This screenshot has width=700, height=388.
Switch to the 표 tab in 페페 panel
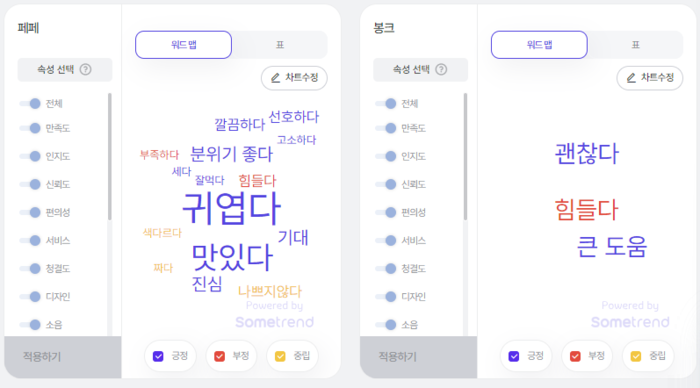point(279,45)
